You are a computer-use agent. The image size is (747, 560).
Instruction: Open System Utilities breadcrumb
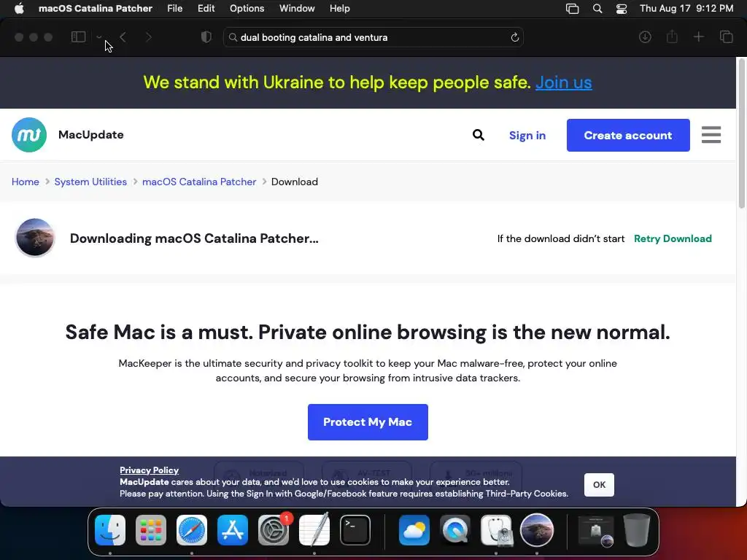[90, 182]
